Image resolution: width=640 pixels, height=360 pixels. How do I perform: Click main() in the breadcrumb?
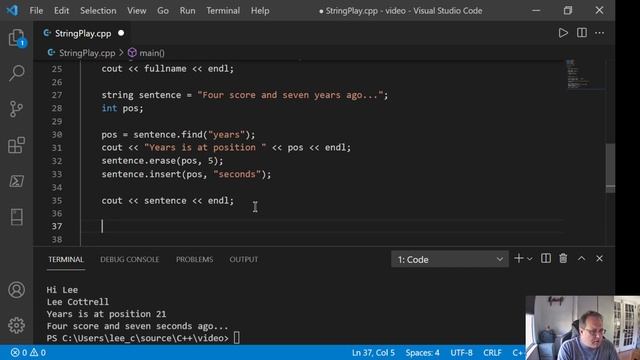point(152,53)
